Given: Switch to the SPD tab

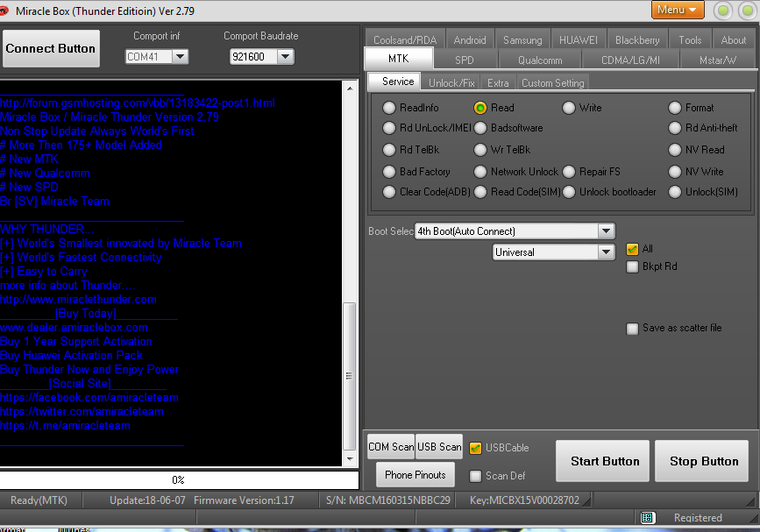Looking at the screenshot, I should pyautogui.click(x=465, y=60).
